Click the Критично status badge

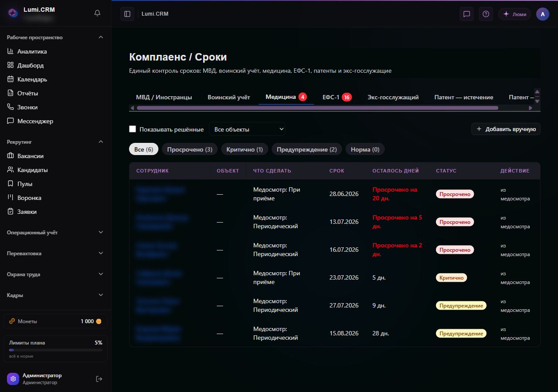[x=452, y=277]
